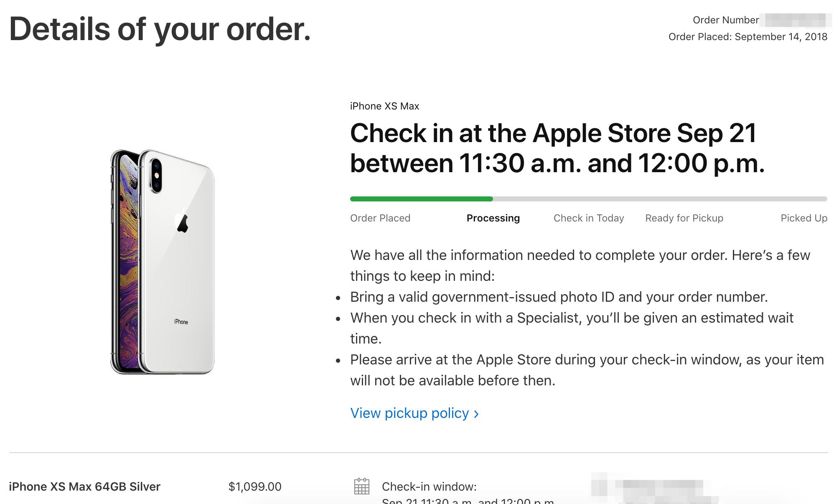This screenshot has width=839, height=504.
Task: Click the Check-in window label
Action: point(429,486)
